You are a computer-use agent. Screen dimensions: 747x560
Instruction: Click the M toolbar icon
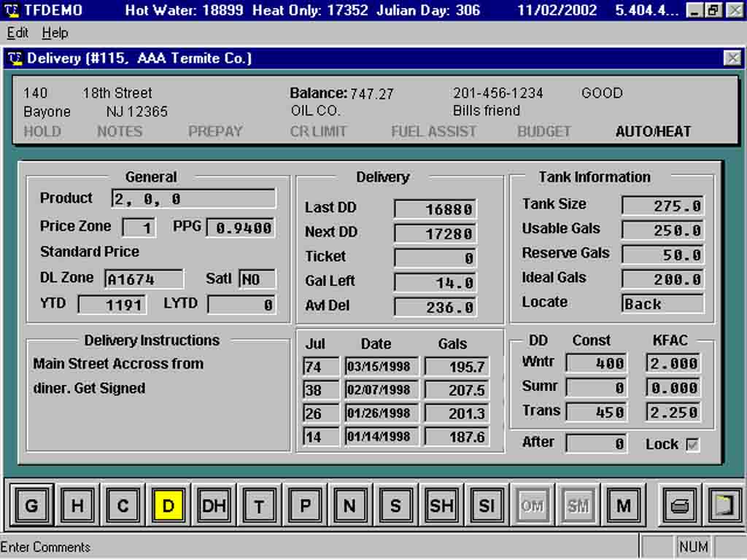(x=624, y=505)
